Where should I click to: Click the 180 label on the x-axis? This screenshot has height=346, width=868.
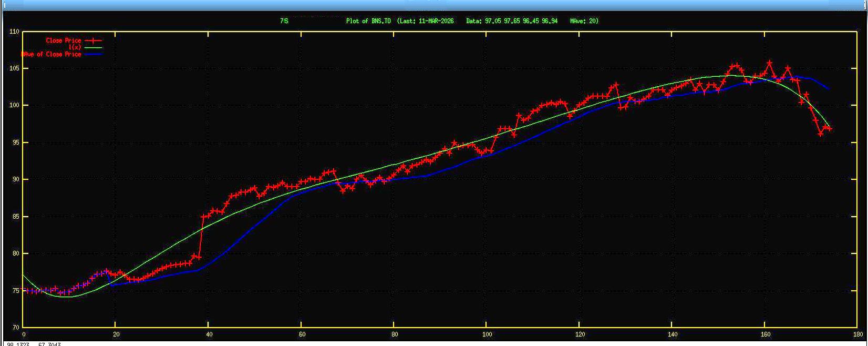click(857, 334)
